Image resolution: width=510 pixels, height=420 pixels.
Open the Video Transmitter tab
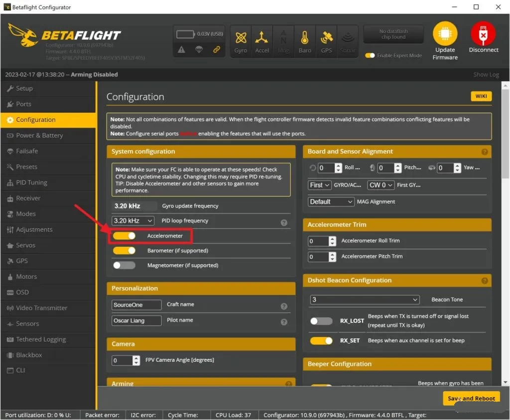48,308
